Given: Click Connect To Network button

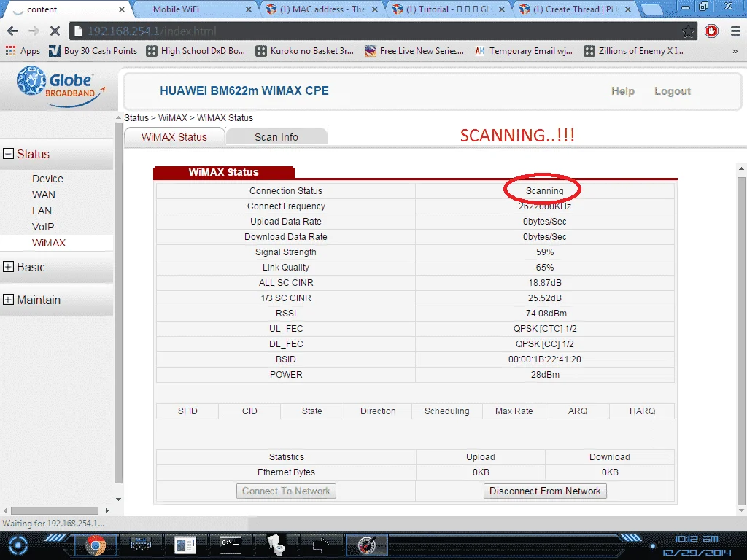Looking at the screenshot, I should [x=286, y=491].
